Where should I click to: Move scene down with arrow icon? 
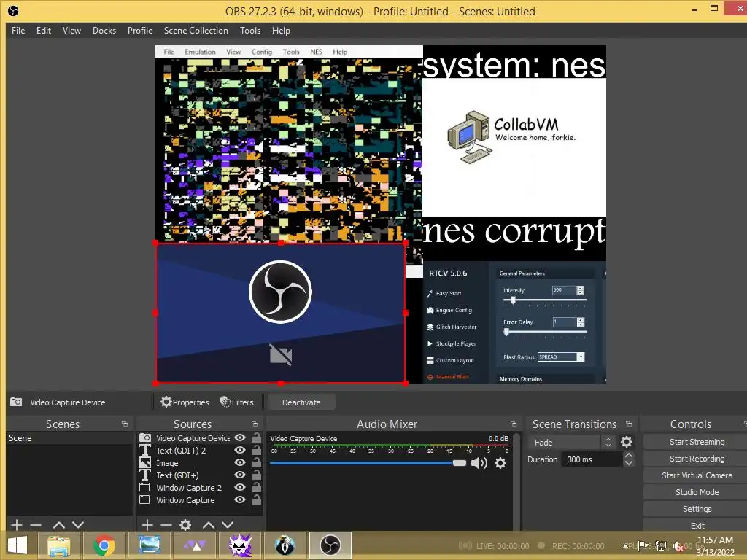pyautogui.click(x=78, y=525)
